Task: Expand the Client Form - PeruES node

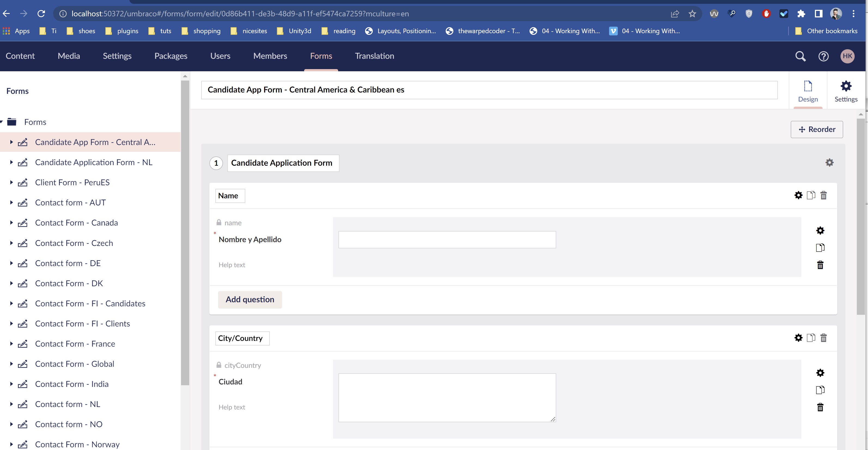Action: pyautogui.click(x=11, y=182)
